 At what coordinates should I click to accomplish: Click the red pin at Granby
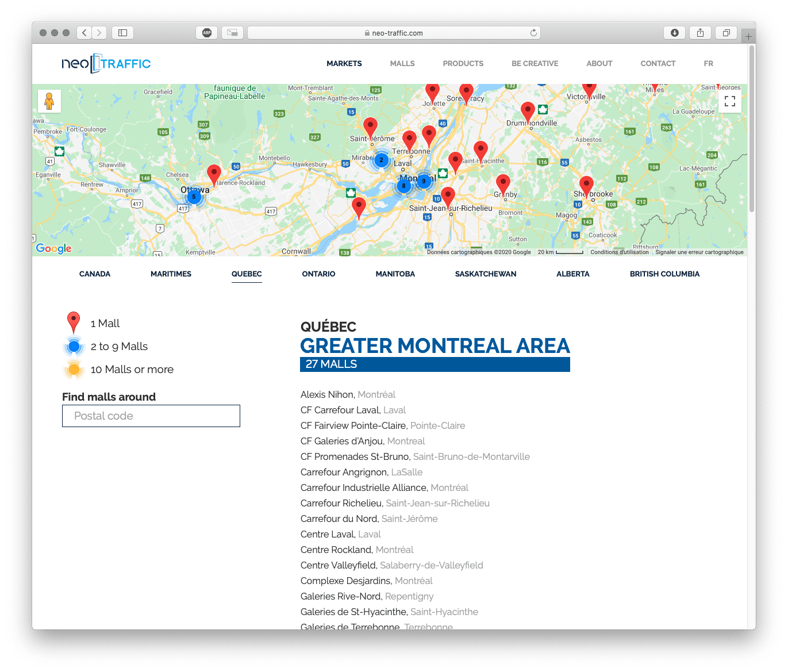point(503,184)
